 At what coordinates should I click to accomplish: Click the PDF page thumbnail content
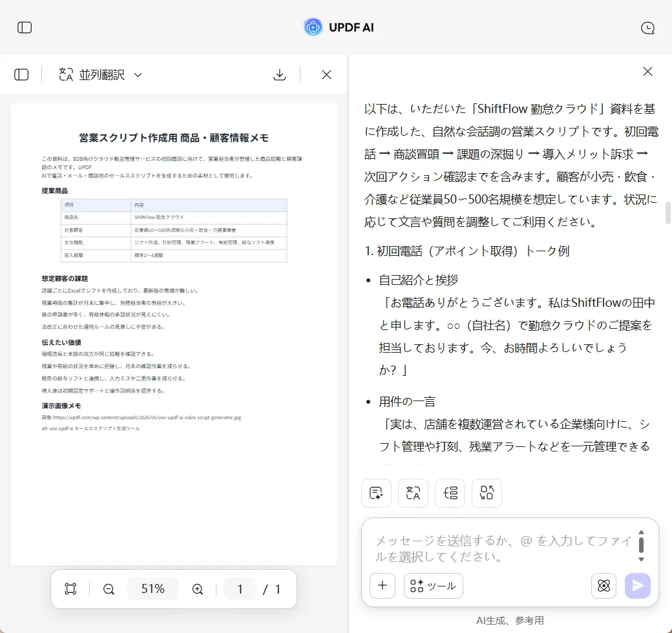click(174, 335)
